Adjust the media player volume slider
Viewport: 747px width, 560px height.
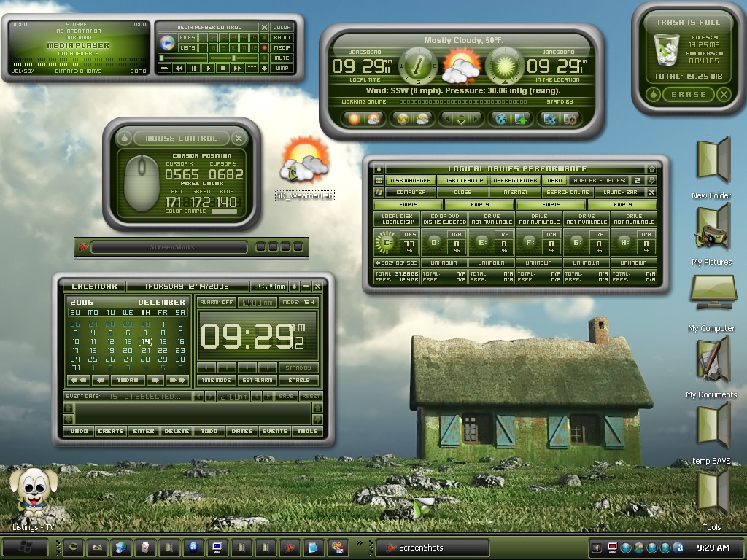pos(233,58)
